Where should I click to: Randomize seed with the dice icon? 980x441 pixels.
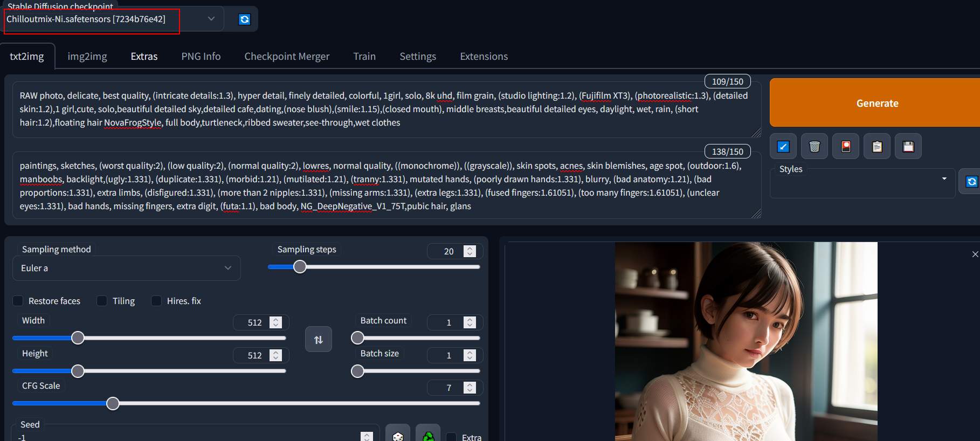[x=398, y=434]
